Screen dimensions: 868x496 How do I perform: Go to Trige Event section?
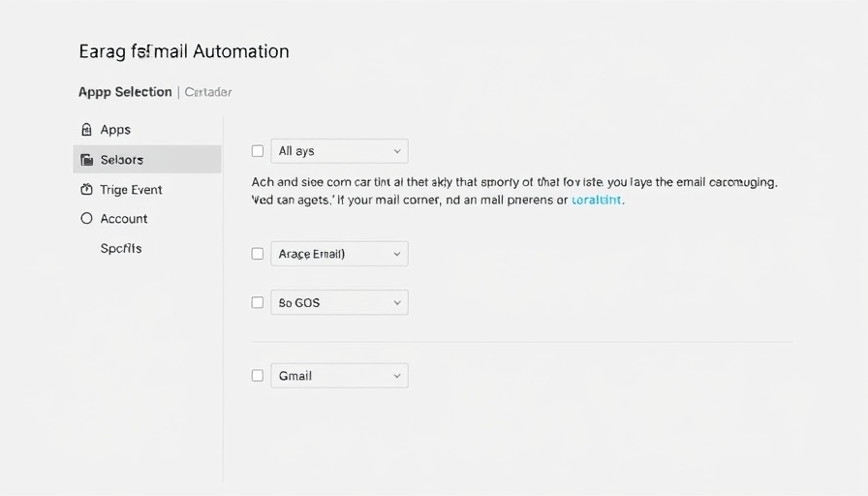[x=131, y=190]
